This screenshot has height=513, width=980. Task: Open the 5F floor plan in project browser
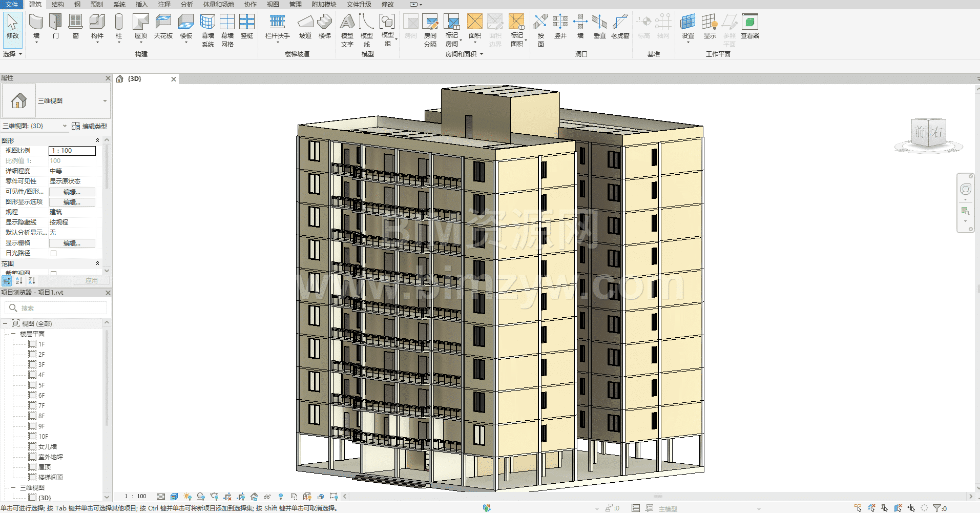pos(41,385)
